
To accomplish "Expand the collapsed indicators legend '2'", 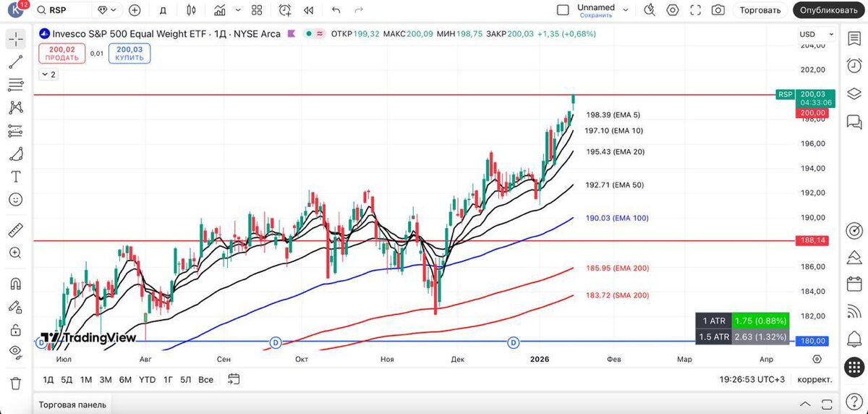I will [48, 75].
